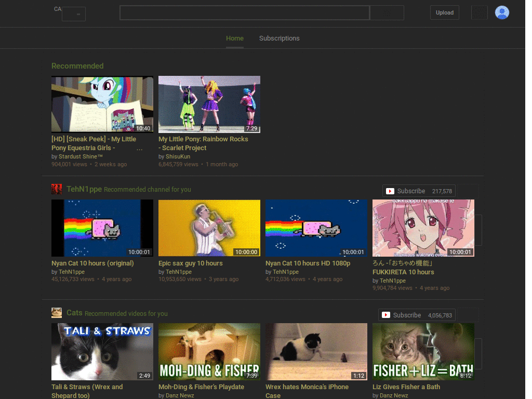Image resolution: width=532 pixels, height=399 pixels.
Task: Click the '2 weeks ago' text
Action: (111, 164)
